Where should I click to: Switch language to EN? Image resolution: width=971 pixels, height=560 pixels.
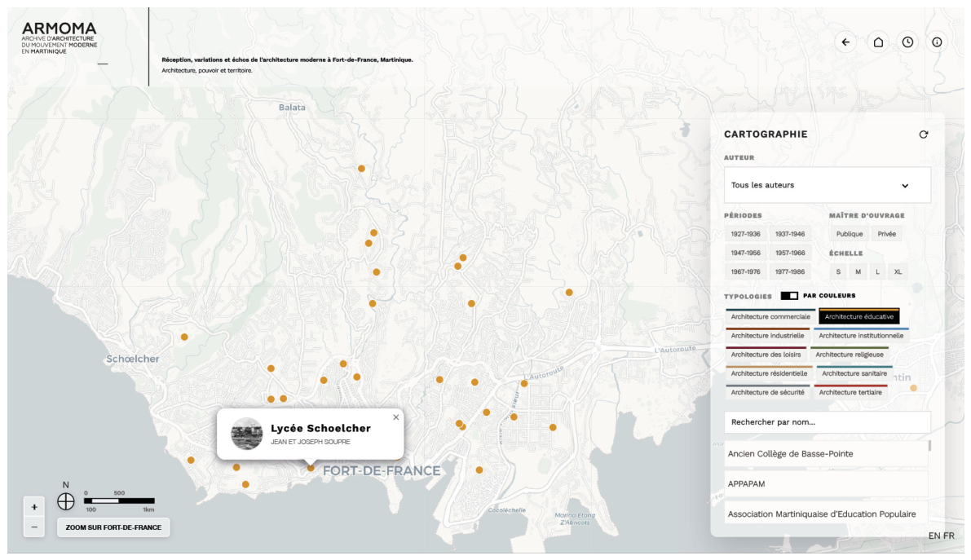(933, 536)
